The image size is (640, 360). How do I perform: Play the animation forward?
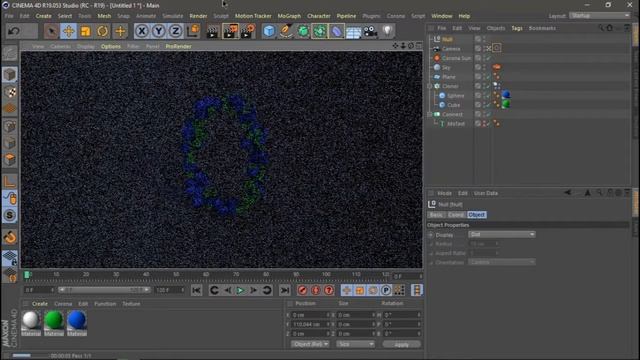click(240, 290)
